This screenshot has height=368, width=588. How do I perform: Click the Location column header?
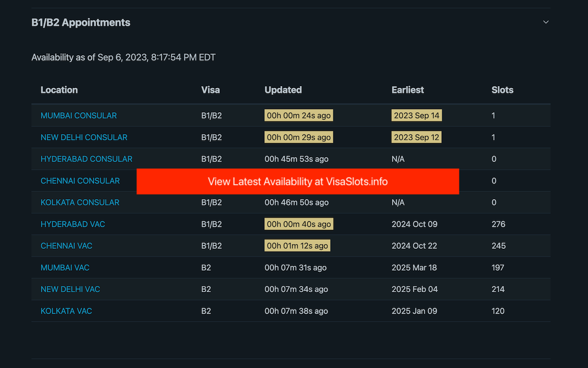coord(59,90)
